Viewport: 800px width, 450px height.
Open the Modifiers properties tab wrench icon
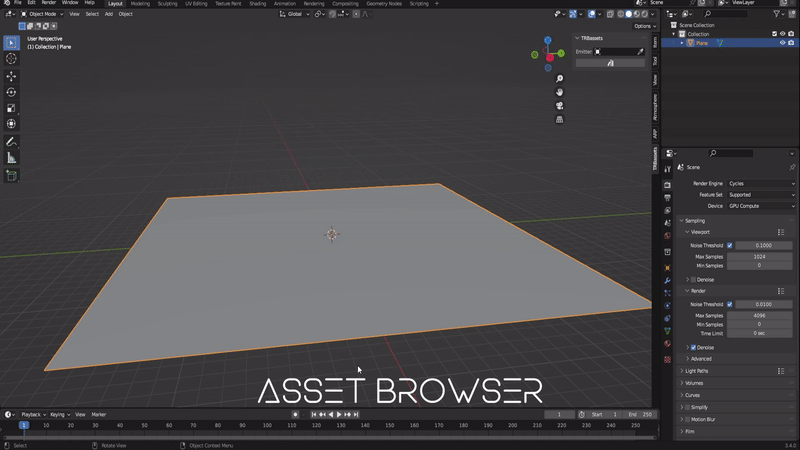(x=667, y=281)
